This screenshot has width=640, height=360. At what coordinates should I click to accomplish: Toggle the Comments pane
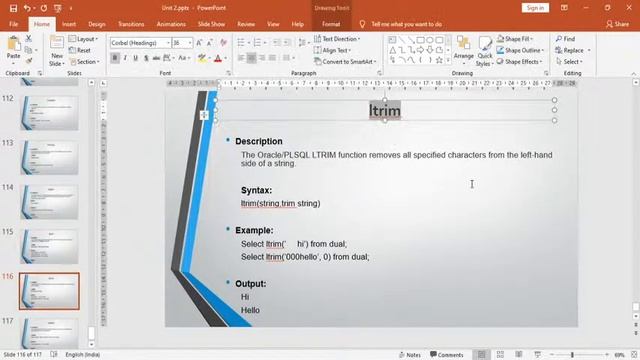447,355
